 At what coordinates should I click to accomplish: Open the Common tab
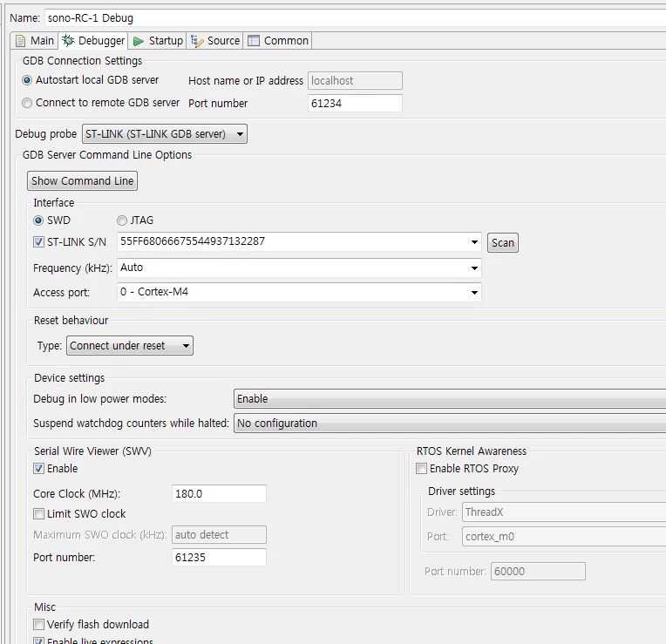tap(278, 41)
